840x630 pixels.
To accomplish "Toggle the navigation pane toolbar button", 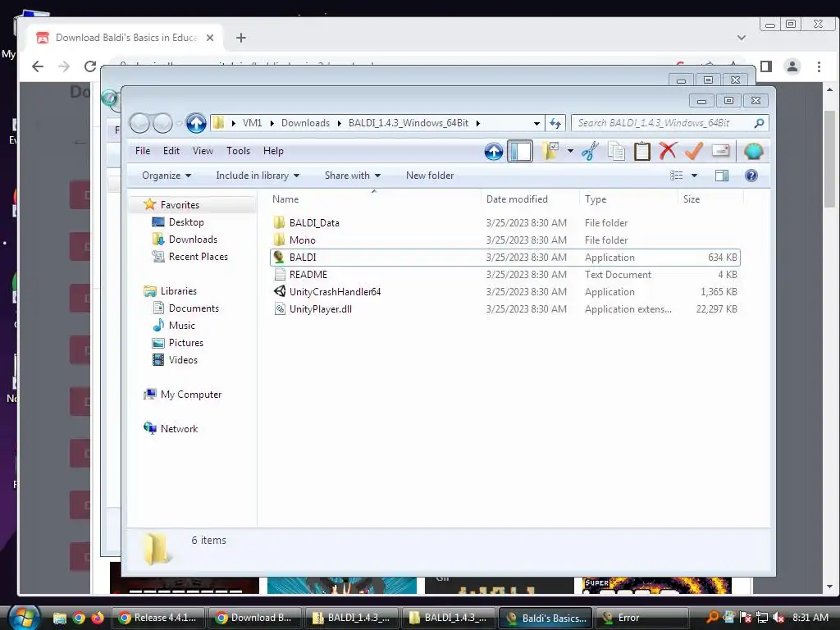I will click(519, 152).
